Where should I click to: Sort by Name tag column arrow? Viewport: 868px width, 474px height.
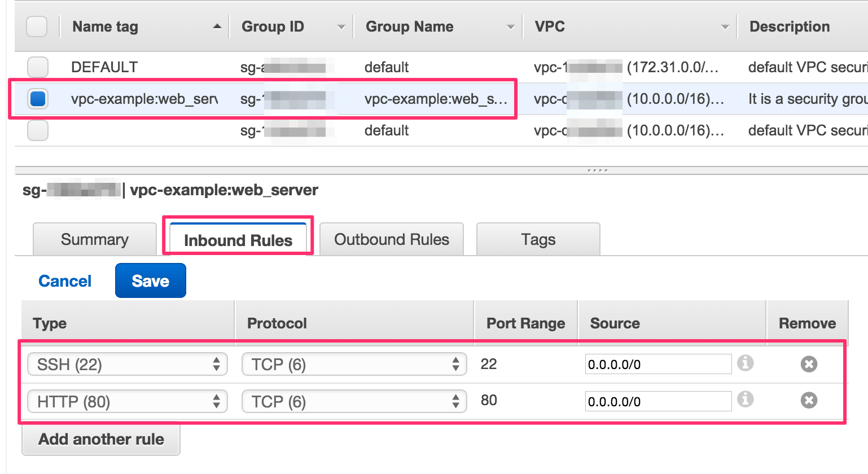click(217, 27)
